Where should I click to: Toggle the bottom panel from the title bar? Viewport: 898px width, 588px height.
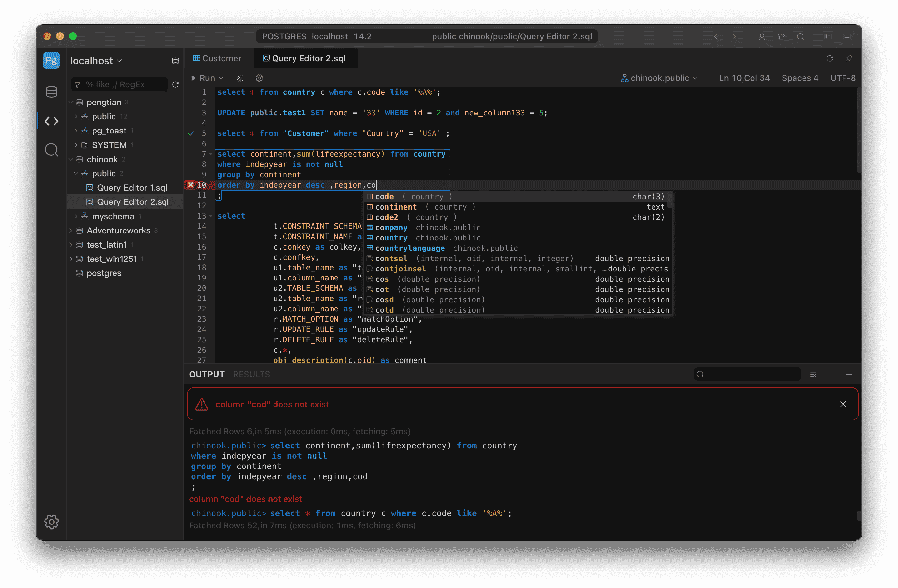click(x=847, y=36)
